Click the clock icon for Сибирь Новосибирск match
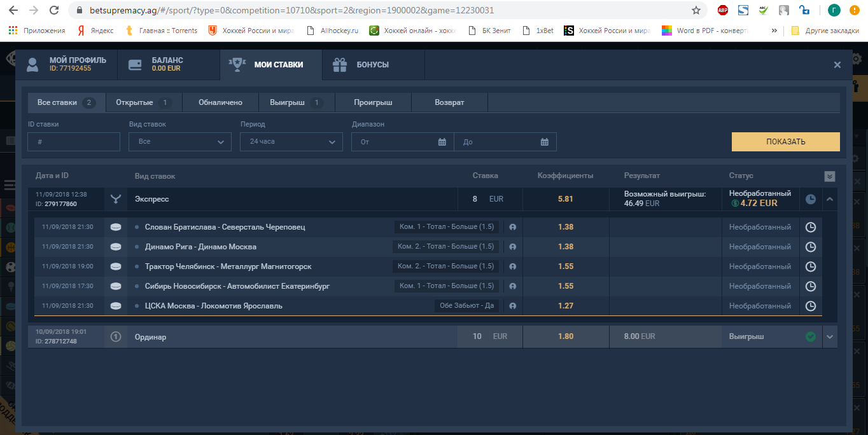This screenshot has height=435, width=868. coord(811,286)
